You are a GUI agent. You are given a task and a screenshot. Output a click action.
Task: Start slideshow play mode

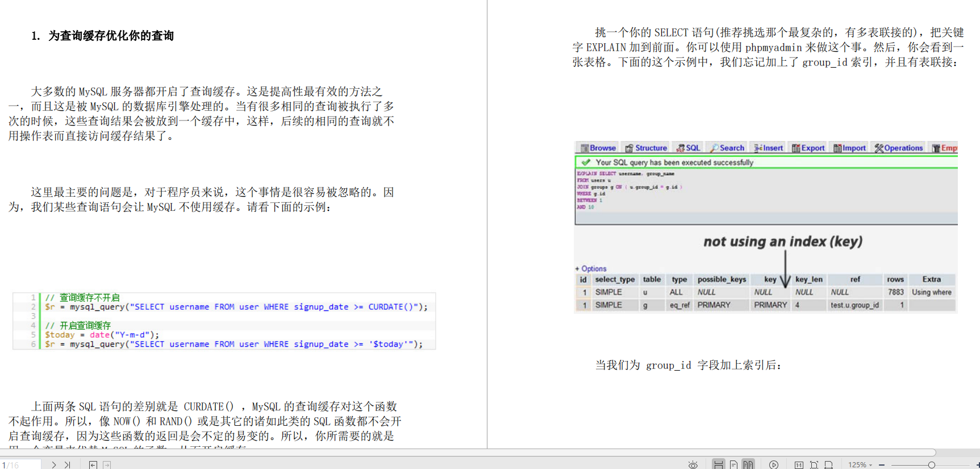[774, 464]
